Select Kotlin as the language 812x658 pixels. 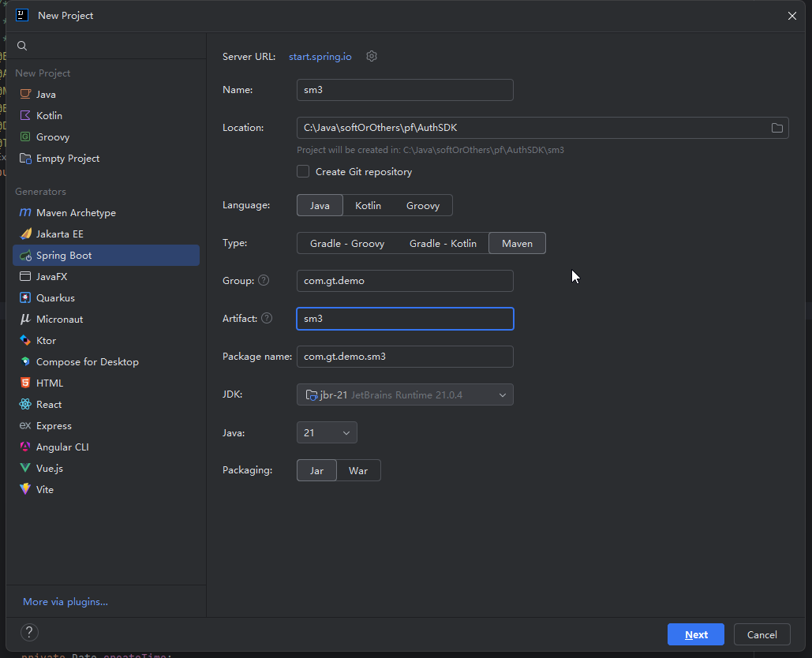pyautogui.click(x=369, y=206)
